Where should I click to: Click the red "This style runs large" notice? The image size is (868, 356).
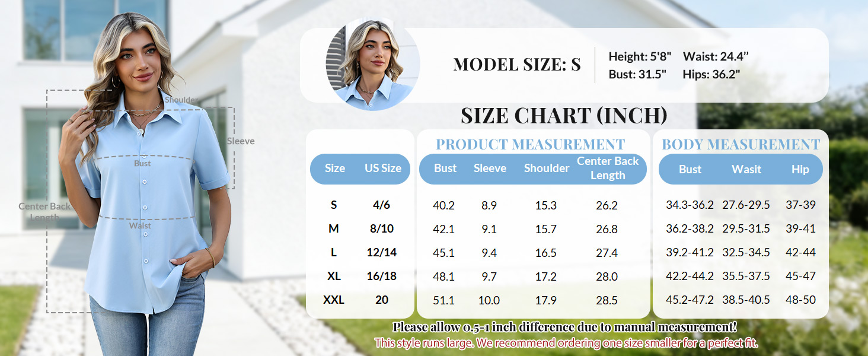[x=566, y=343]
